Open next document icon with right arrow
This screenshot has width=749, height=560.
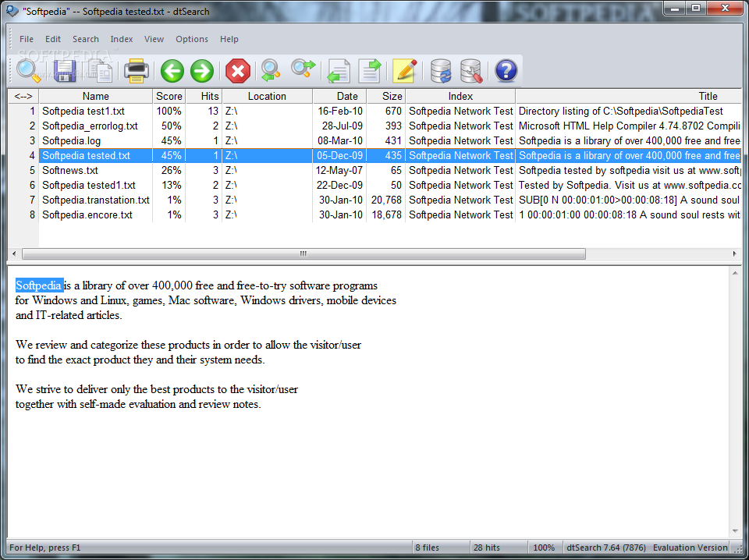[x=369, y=71]
